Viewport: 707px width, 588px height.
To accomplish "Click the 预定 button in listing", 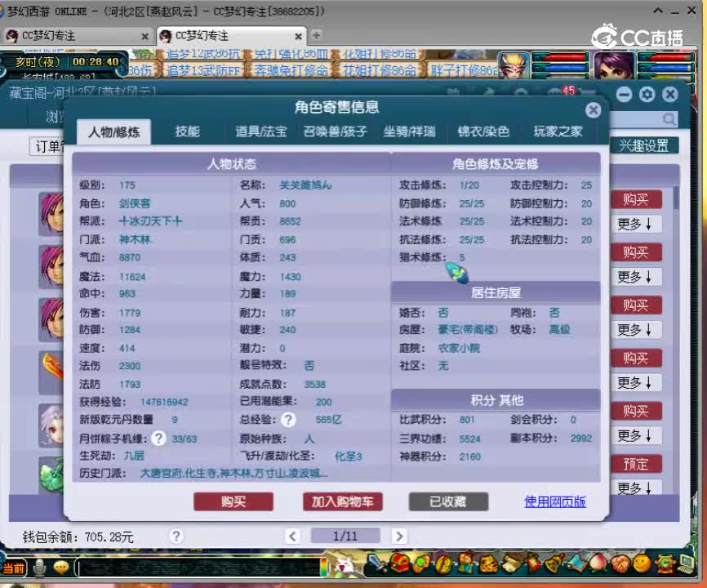I will (x=636, y=464).
